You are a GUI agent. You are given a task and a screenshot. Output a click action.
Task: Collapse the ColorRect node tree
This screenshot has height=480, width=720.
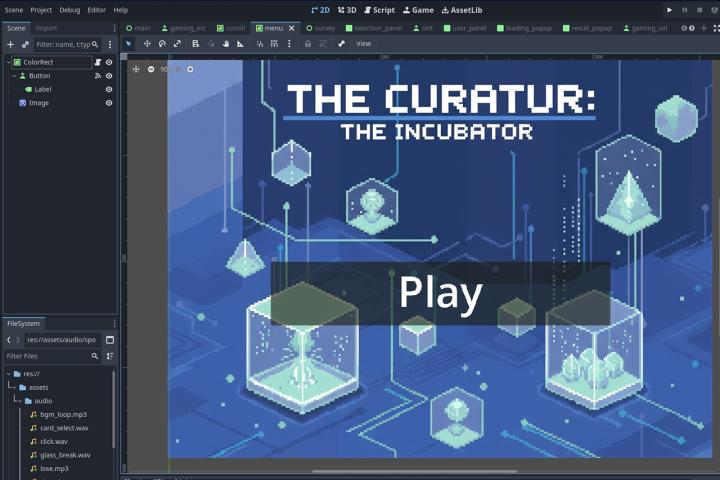click(8, 62)
